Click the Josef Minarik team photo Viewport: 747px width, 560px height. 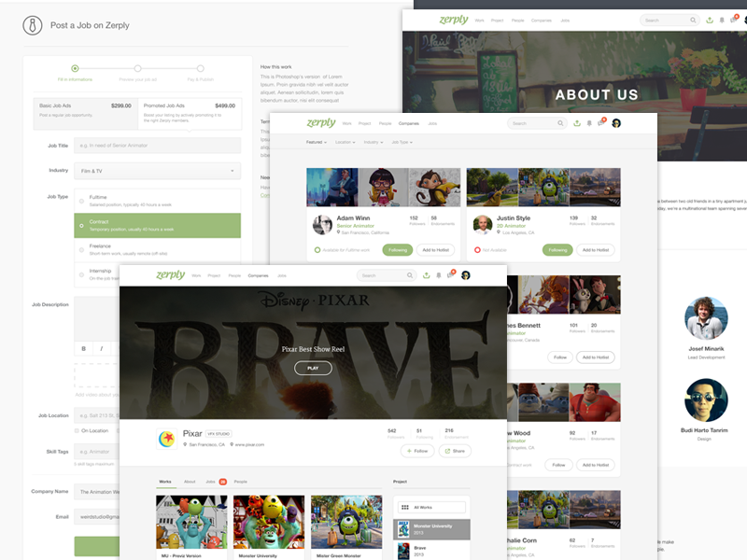click(706, 318)
